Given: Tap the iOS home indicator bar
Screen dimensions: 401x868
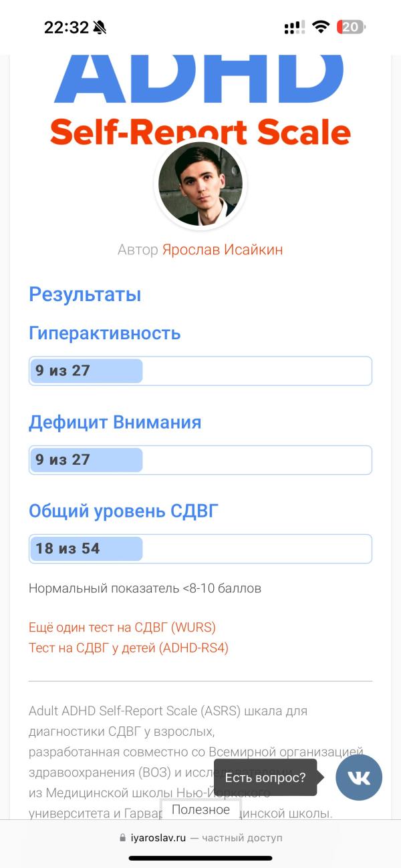Looking at the screenshot, I should coord(200,858).
